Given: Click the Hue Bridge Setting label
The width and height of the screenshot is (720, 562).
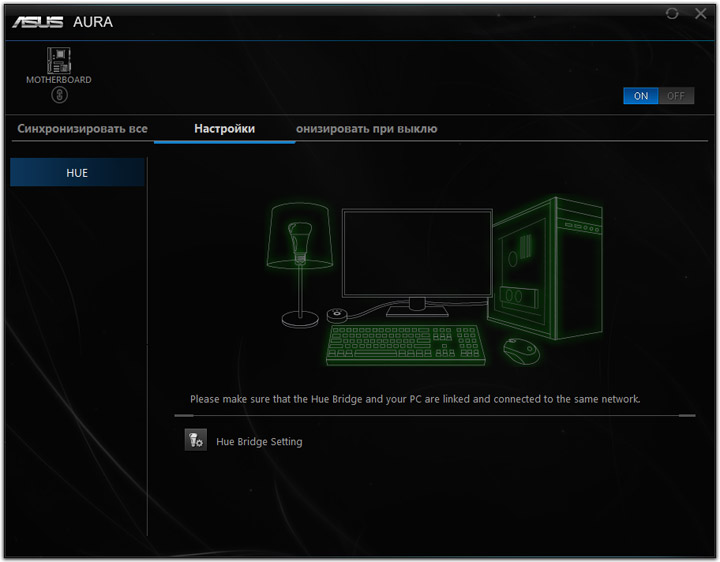Looking at the screenshot, I should (259, 442).
